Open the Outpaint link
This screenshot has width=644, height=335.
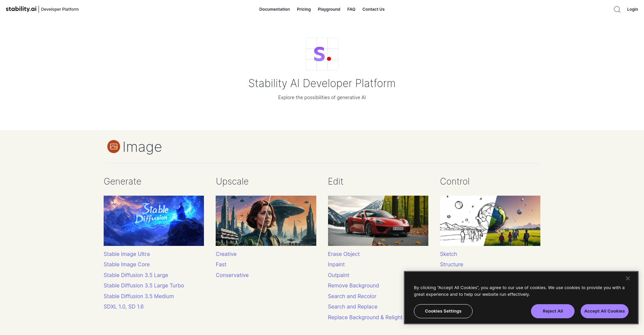pos(338,275)
